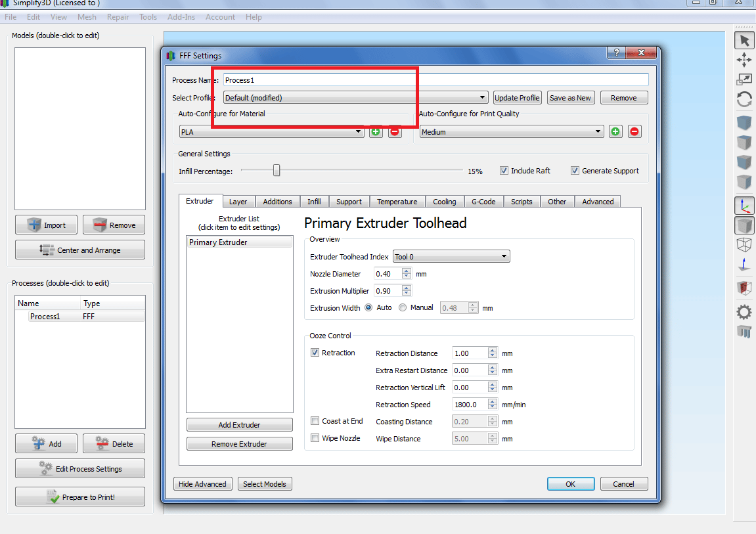Open the cross section view icon
This screenshot has height=534, width=756.
[744, 288]
